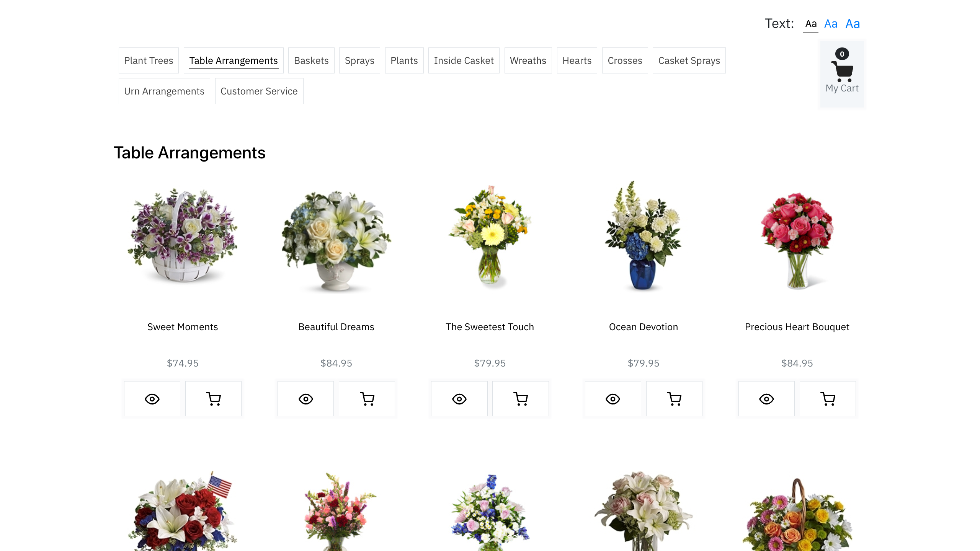
Task: Open the Plant Trees category
Action: click(149, 60)
